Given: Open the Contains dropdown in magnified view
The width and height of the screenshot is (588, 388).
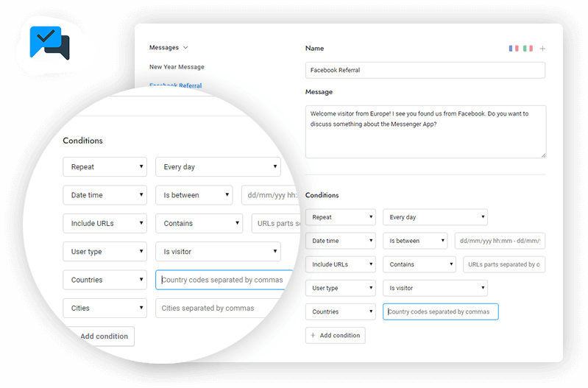Looking at the screenshot, I should pos(199,223).
